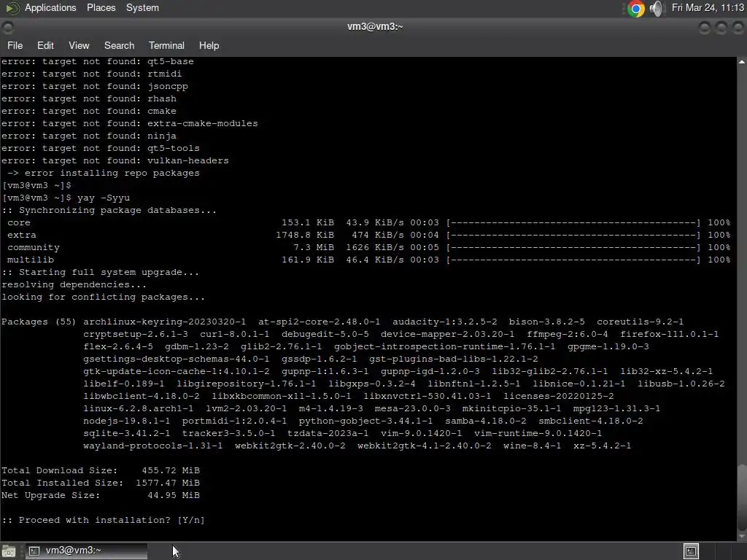Screen dimensions: 747x560
Task: Open the System panel menu
Action: coord(142,7)
